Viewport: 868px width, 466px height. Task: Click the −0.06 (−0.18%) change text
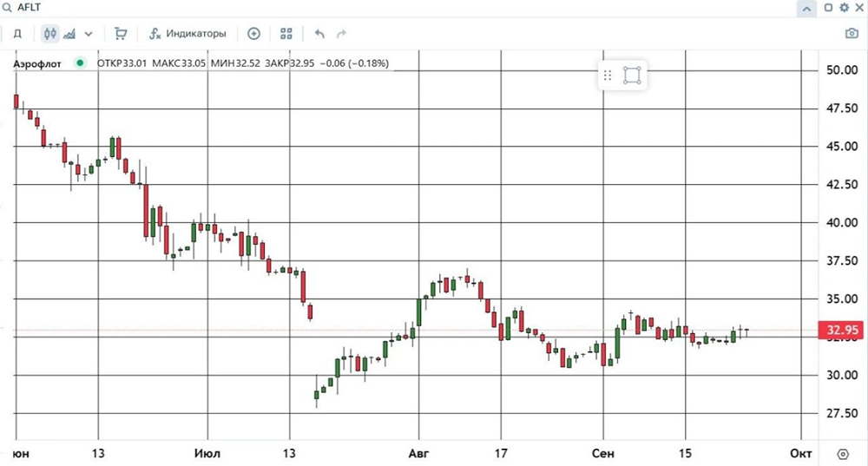pos(354,63)
